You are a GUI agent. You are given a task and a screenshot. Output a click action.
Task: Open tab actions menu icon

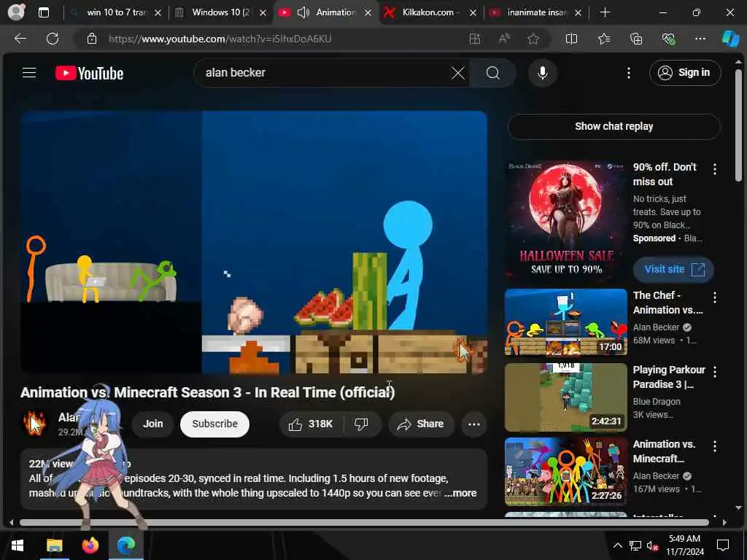(x=43, y=13)
